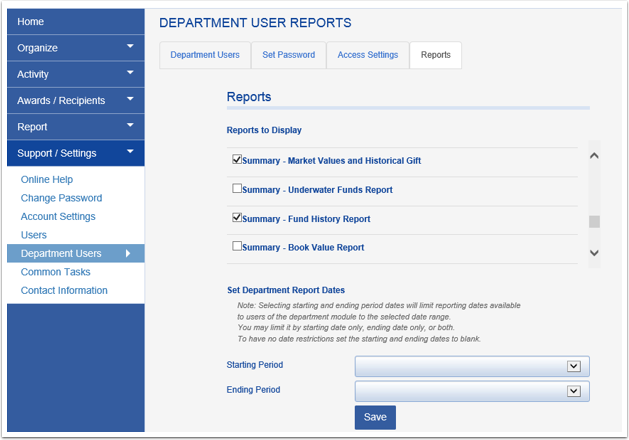Image resolution: width=629 pixels, height=440 pixels.
Task: Expand the Awards / Recipients menu arrow
Action: pos(130,99)
